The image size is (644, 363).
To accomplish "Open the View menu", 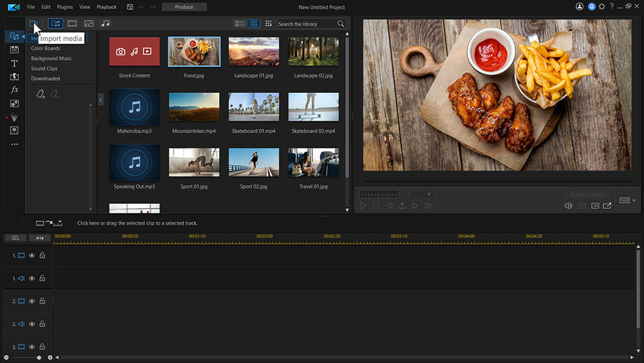I will coord(84,7).
